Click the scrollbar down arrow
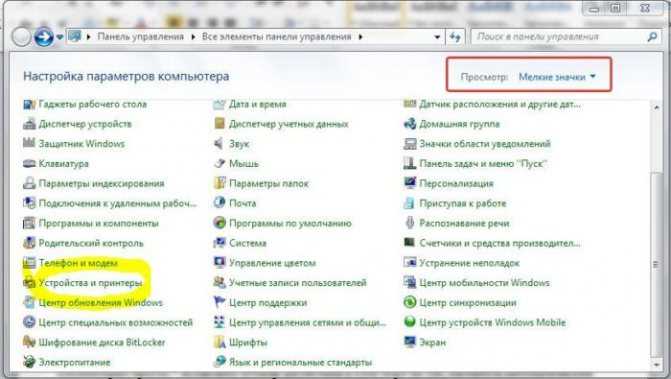This screenshot has height=379, width=671. click(x=656, y=365)
